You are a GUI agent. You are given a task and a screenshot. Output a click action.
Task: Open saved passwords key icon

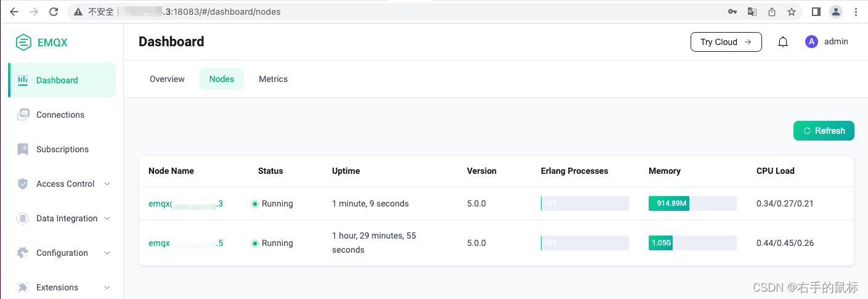[x=732, y=12]
